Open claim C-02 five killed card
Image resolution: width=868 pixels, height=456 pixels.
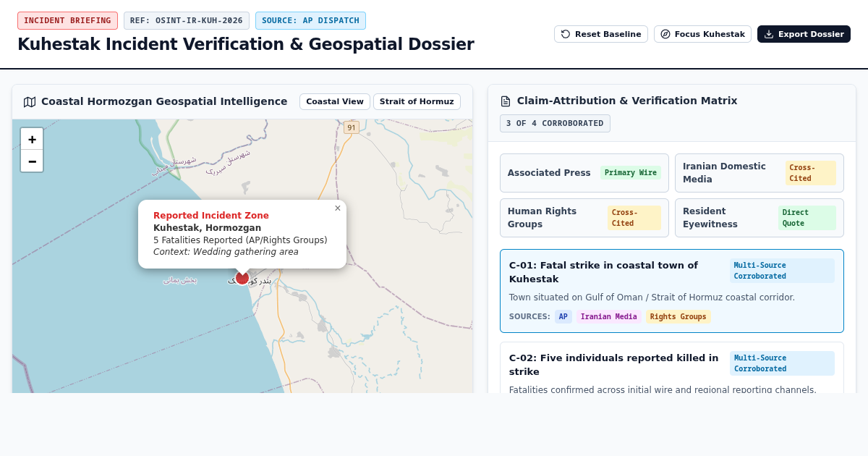tap(672, 368)
